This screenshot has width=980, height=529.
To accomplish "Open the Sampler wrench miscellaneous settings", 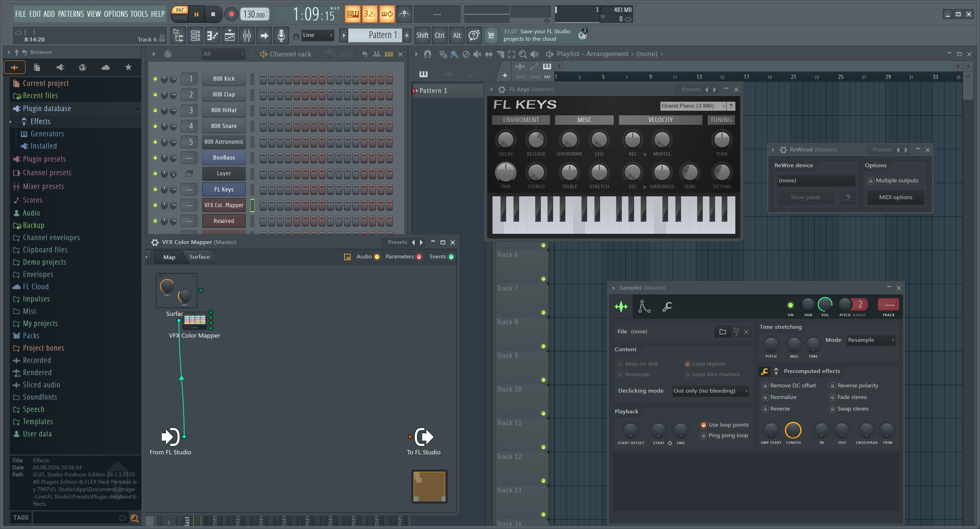I will pyautogui.click(x=667, y=306).
